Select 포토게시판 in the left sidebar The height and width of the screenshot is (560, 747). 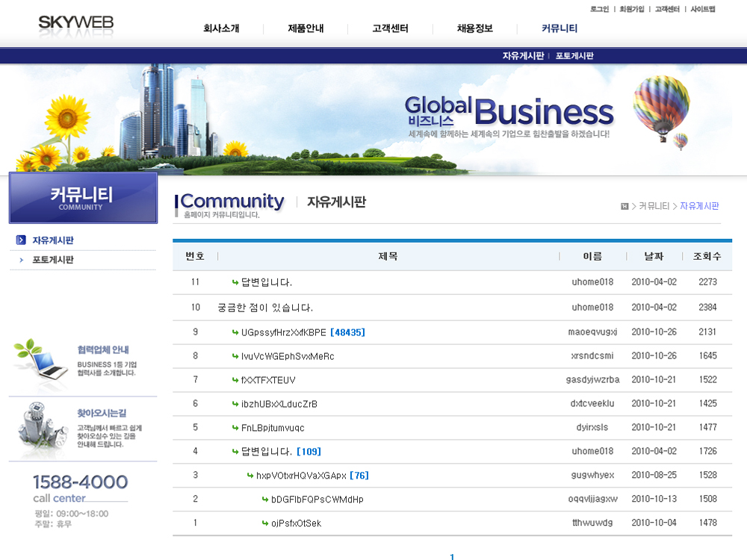point(52,260)
